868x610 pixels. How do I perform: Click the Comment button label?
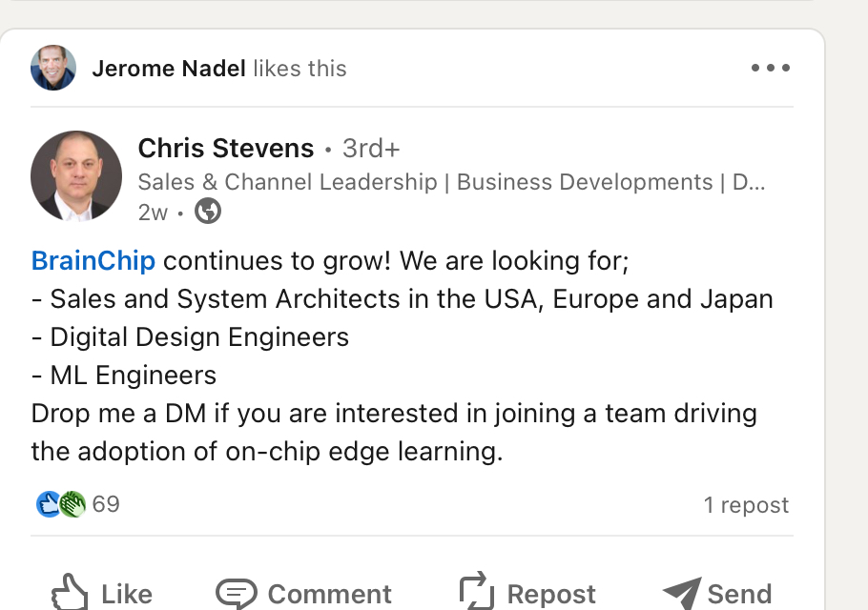coord(330,594)
